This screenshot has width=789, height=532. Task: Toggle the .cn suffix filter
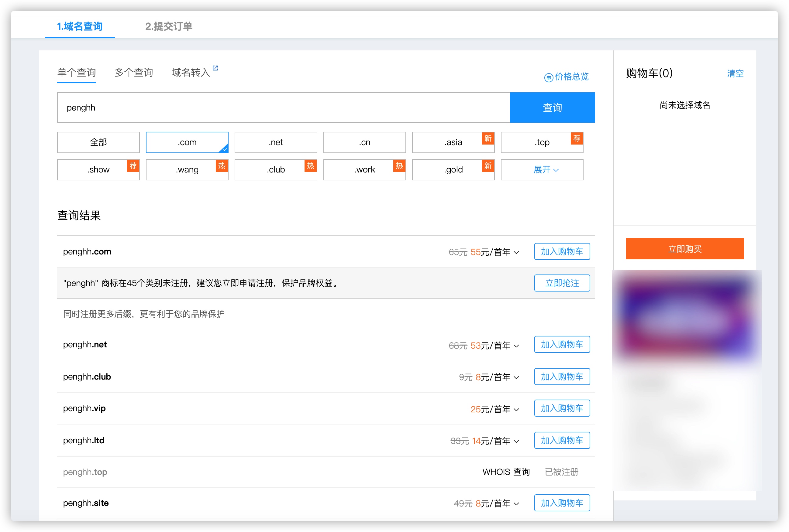pos(364,142)
